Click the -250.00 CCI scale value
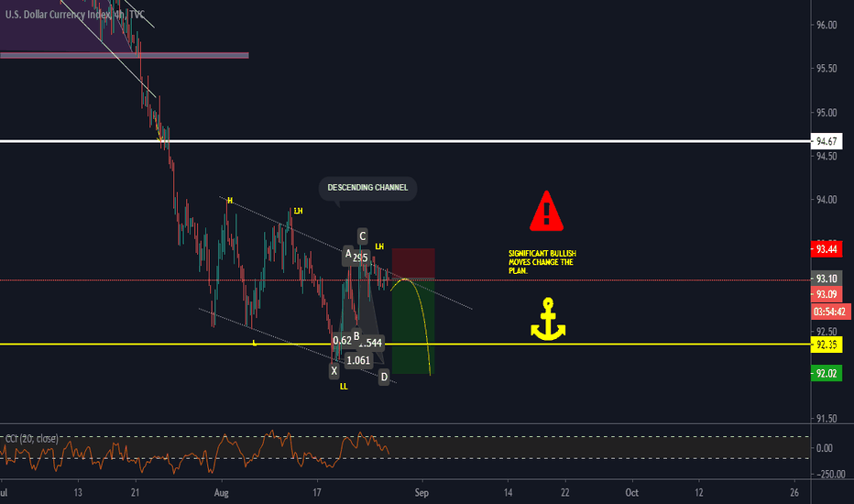 (830, 474)
